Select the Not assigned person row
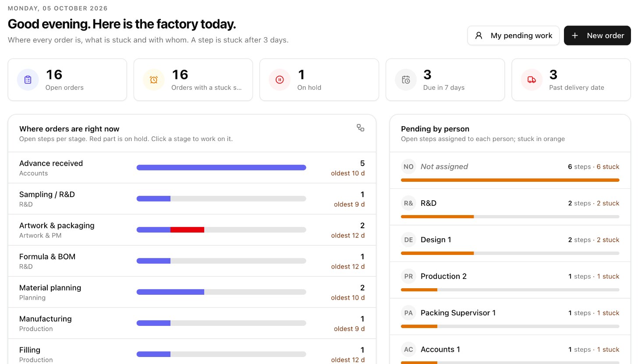The image size is (638, 364). pos(510,170)
